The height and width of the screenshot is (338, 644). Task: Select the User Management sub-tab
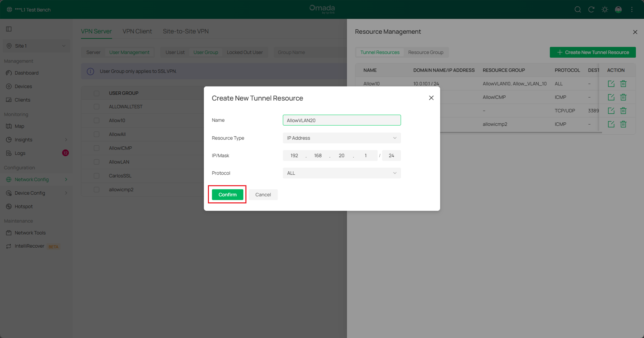(129, 52)
